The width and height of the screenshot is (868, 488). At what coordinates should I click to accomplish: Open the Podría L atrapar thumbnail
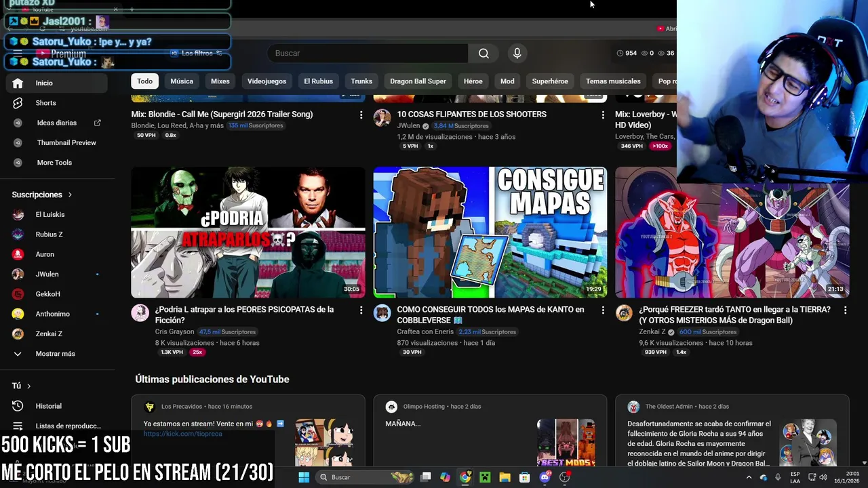pos(248,232)
